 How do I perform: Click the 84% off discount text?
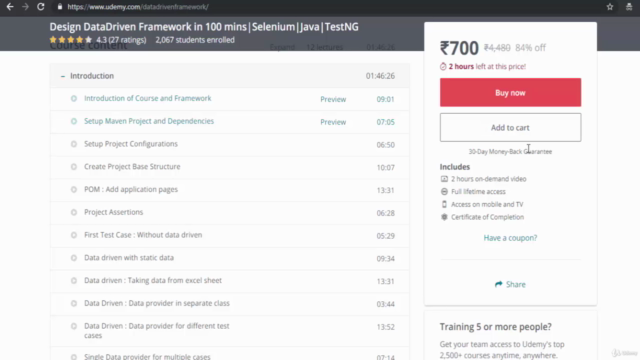tap(530, 48)
